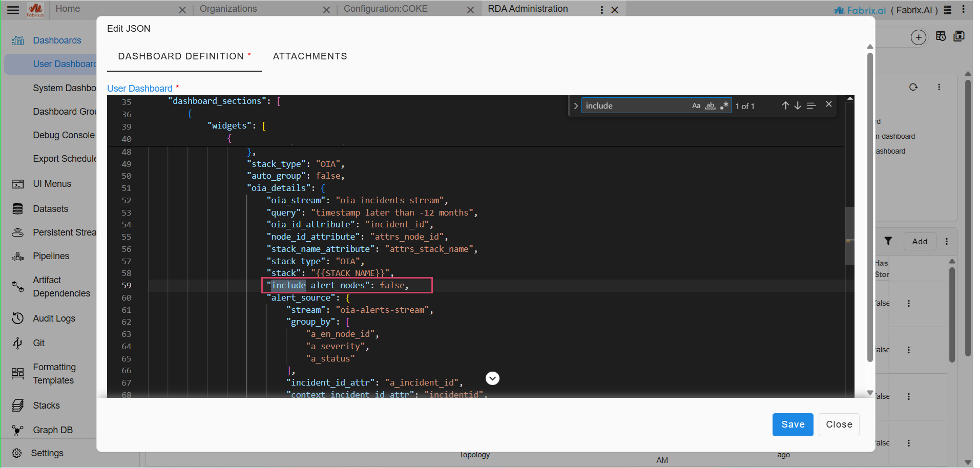Click the floating down chevron in the editor

pos(492,378)
